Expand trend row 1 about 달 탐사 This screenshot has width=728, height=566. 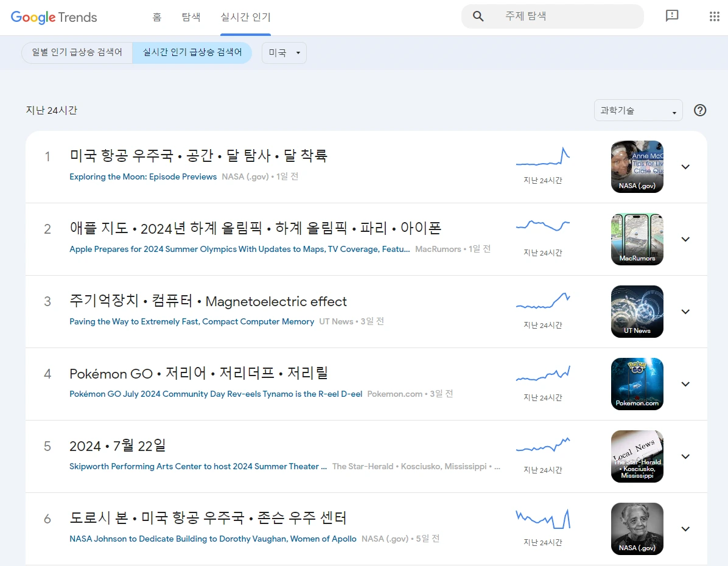tap(685, 167)
